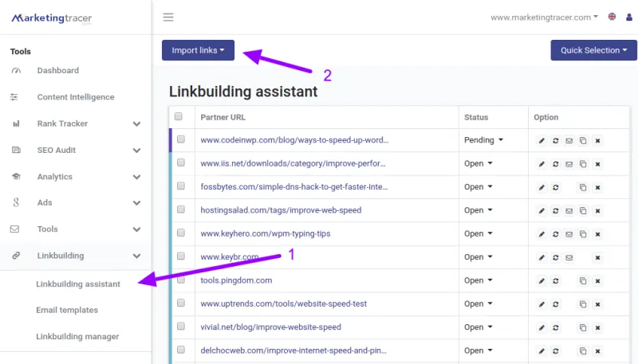
Task: Open the Import links dropdown
Action: [198, 50]
